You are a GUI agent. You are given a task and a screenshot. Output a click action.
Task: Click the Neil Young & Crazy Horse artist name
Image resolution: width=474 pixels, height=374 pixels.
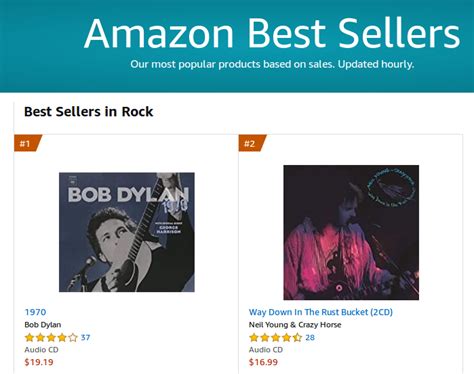click(295, 325)
